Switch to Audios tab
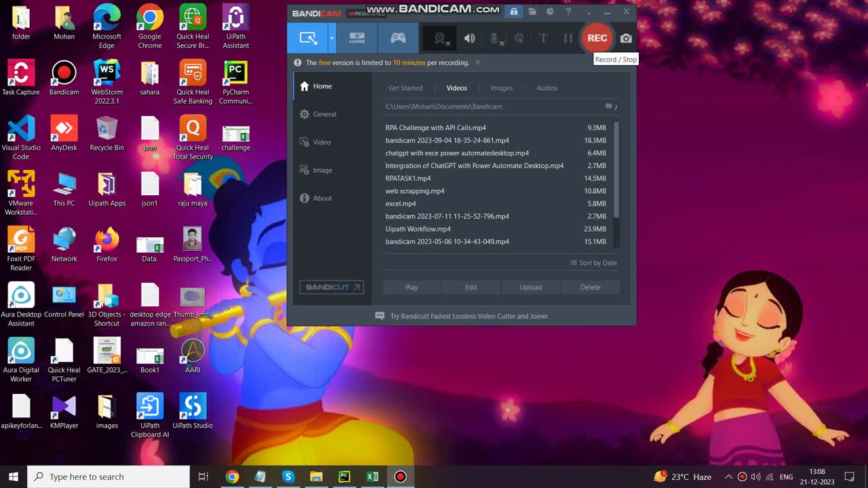Screen dimensions: 868x488 tap(547, 88)
